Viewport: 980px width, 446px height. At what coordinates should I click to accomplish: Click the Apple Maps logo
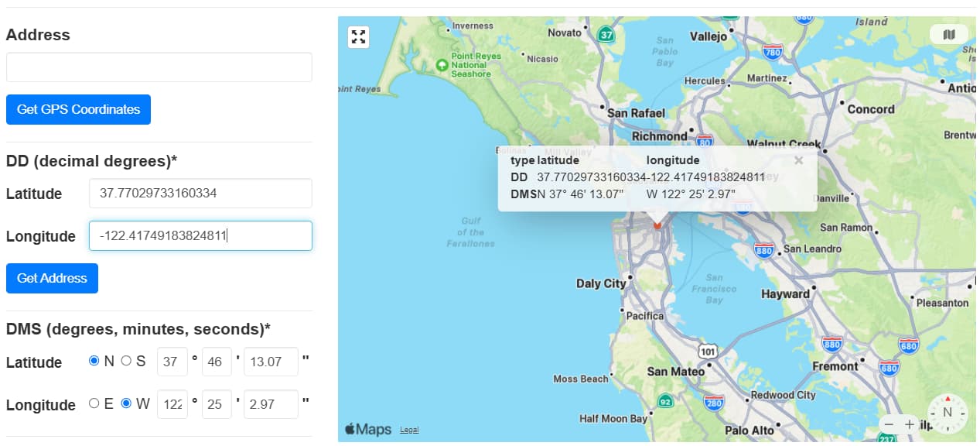tap(368, 430)
